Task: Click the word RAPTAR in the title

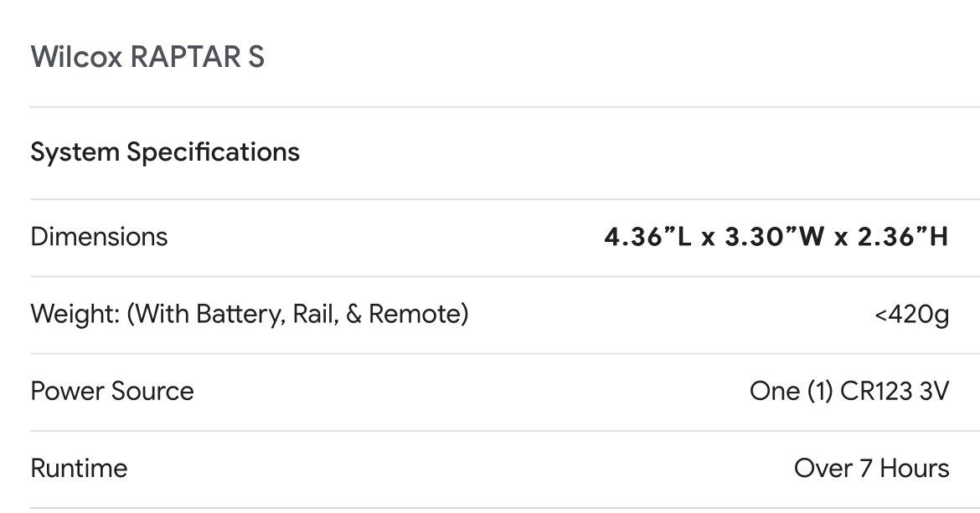Action: [x=186, y=57]
